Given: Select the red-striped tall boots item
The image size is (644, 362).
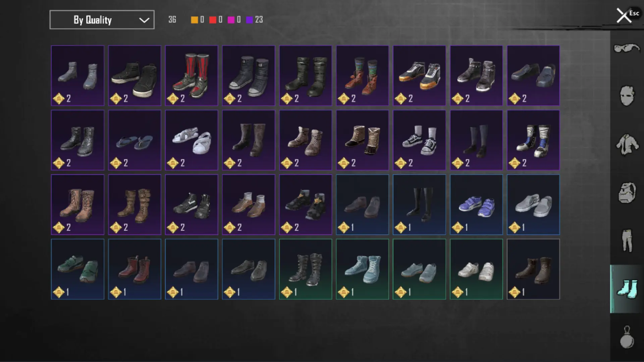Looking at the screenshot, I should 192,76.
